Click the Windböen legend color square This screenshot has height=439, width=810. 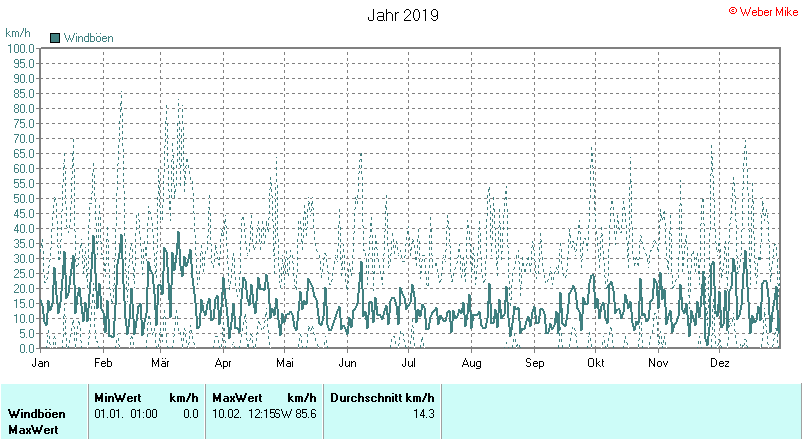(55, 38)
